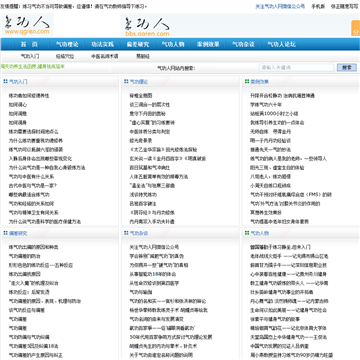Select 气功人论坛 in the blue navigation bar
Image resolution: width=360 pixels, height=360 pixels.
tap(281, 44)
